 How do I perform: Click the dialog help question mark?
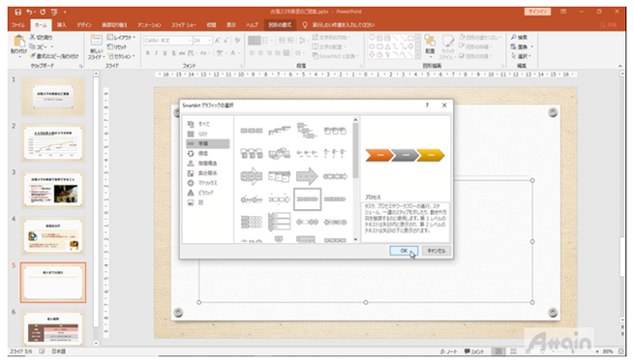click(x=427, y=106)
